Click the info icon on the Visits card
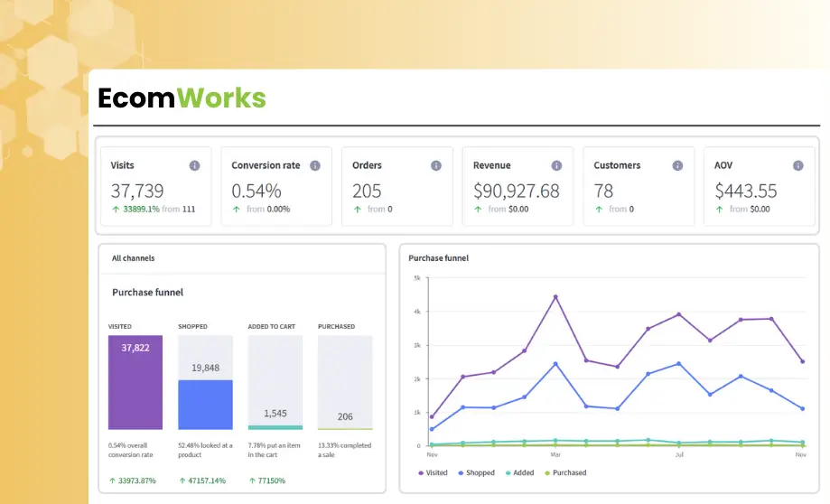 [195, 165]
